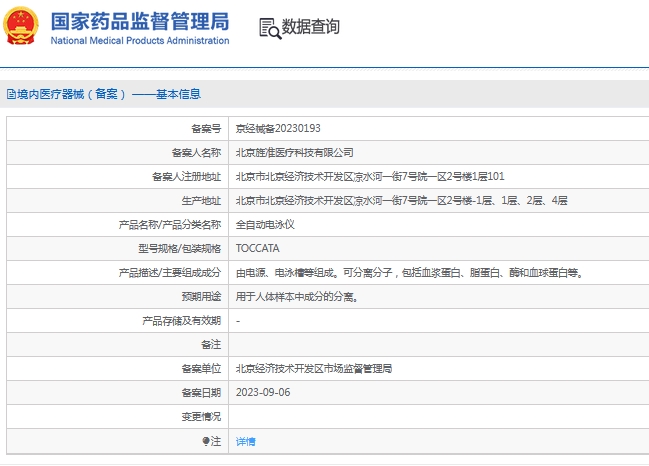This screenshot has height=466, width=649.
Task: Click the 境内医疗器械（备案）基本信息 heading
Action: click(109, 94)
